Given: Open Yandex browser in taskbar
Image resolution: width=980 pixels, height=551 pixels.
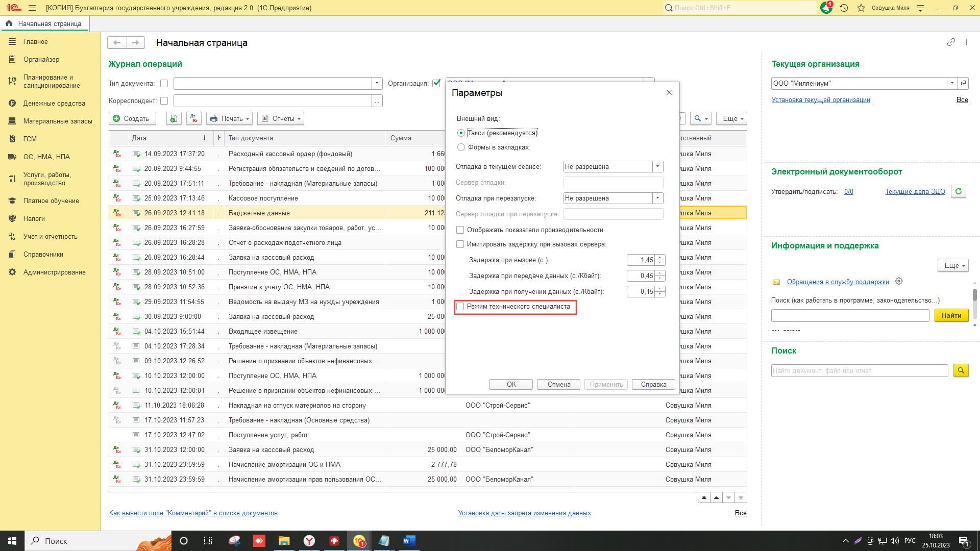Looking at the screenshot, I should [x=309, y=541].
